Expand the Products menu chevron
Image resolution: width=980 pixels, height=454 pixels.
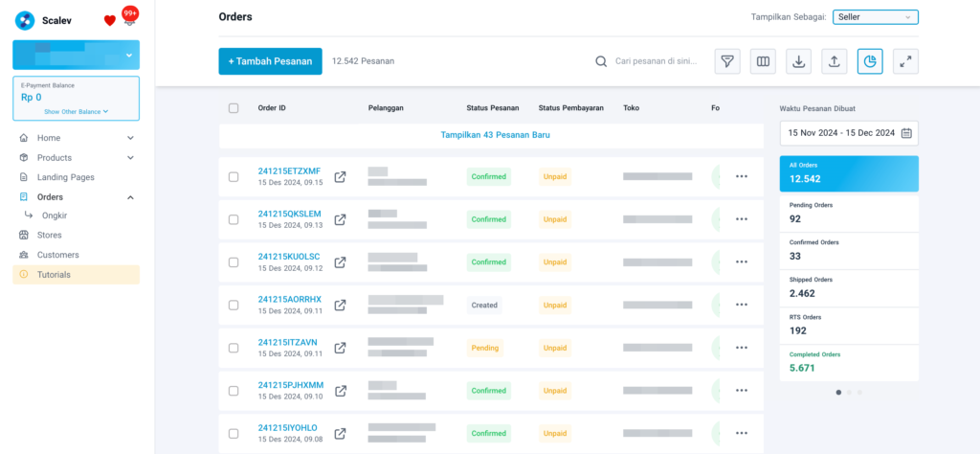click(x=130, y=158)
